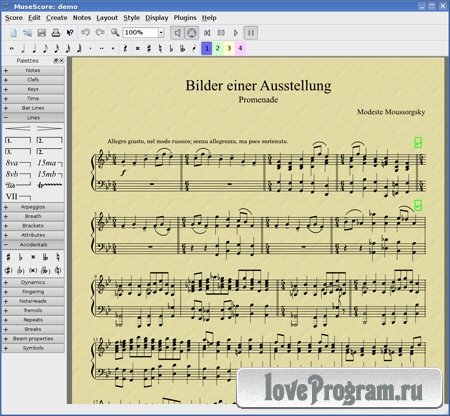Save the score with the floppy disk icon
This screenshot has height=416, width=450.
tap(42, 33)
